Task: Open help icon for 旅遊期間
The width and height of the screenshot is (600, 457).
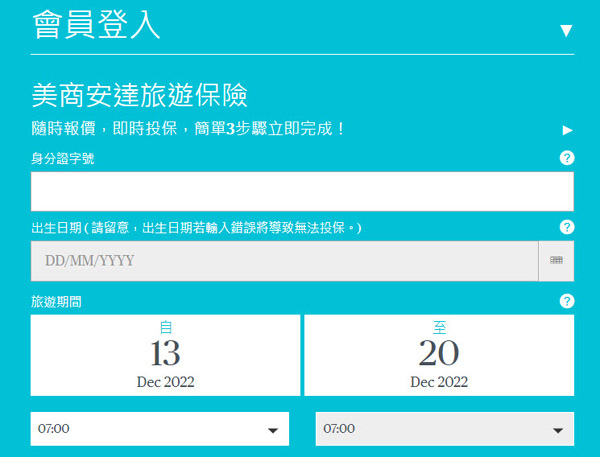Action: (567, 301)
